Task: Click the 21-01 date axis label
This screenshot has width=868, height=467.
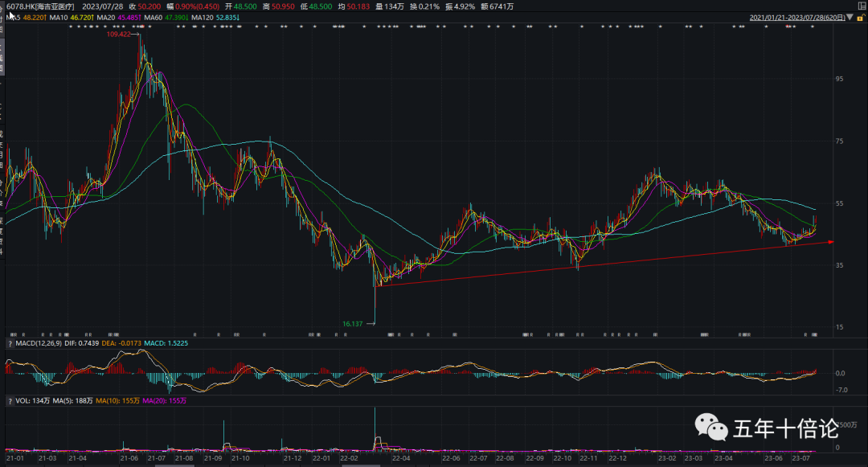Action: tap(15, 458)
